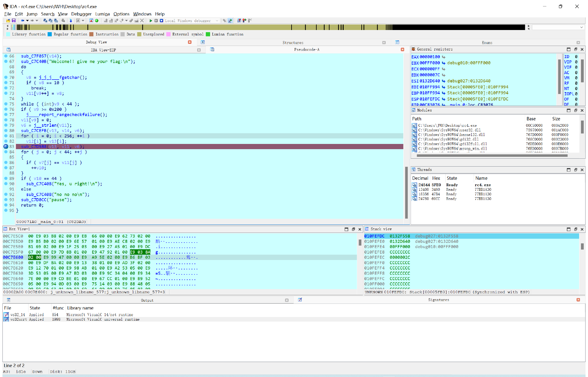The image size is (588, 377).
Task: Toggle the breakpoint on line 83
Action: click(x=6, y=146)
